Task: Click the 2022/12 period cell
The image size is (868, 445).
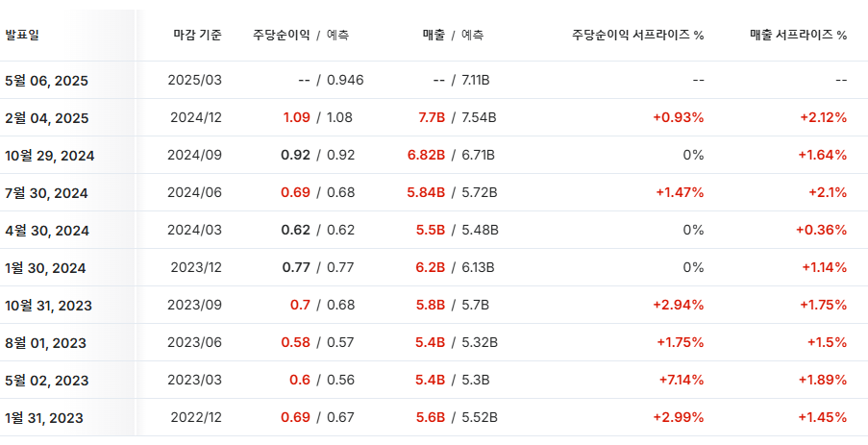Action: point(196,417)
